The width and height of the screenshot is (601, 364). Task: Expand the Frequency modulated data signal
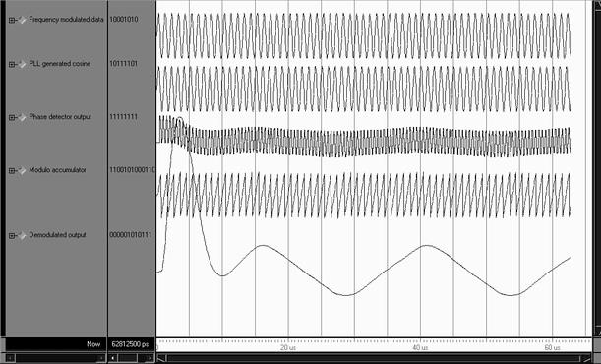12,20
